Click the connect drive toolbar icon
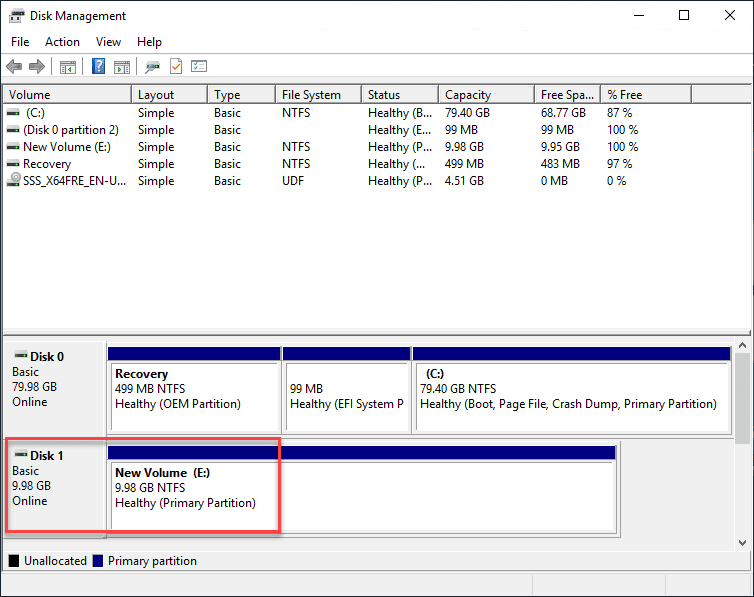Screen dimensions: 754x597 [x=152, y=67]
